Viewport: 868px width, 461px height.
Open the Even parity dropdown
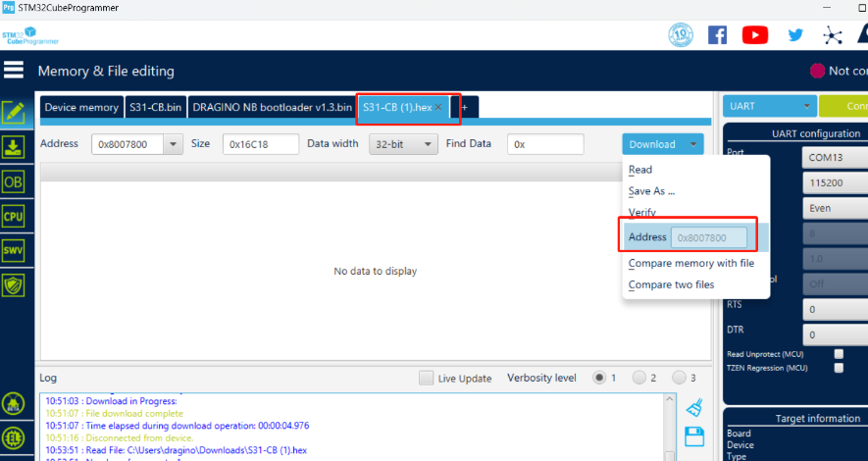click(835, 209)
